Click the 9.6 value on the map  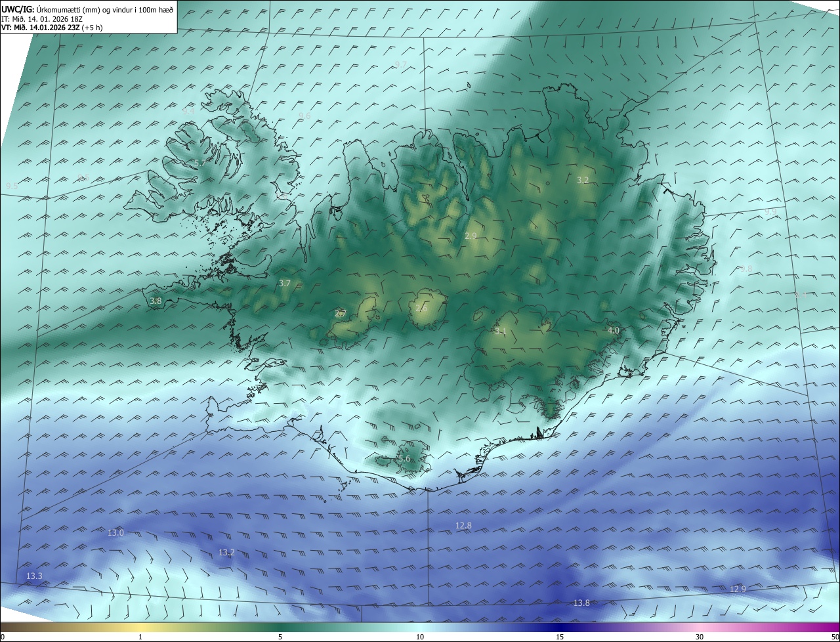304,116
